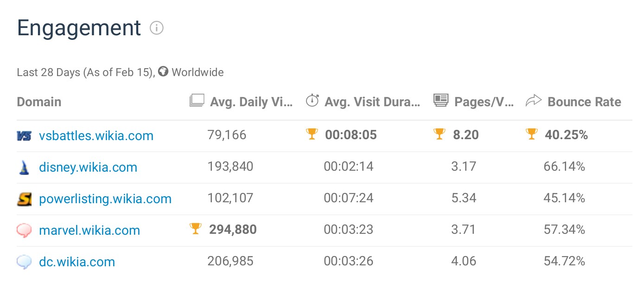Click the disney.wikia.com favicon

tap(24, 167)
